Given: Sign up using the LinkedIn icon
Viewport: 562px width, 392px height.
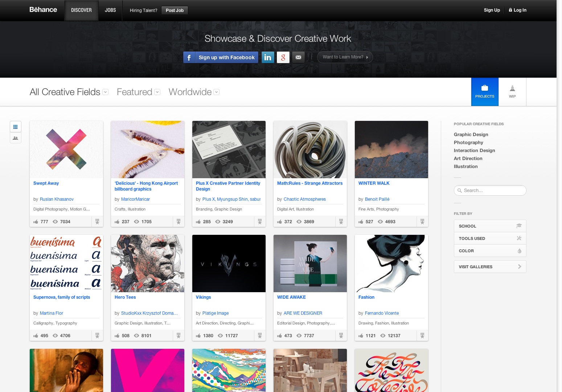Looking at the screenshot, I should coord(268,57).
